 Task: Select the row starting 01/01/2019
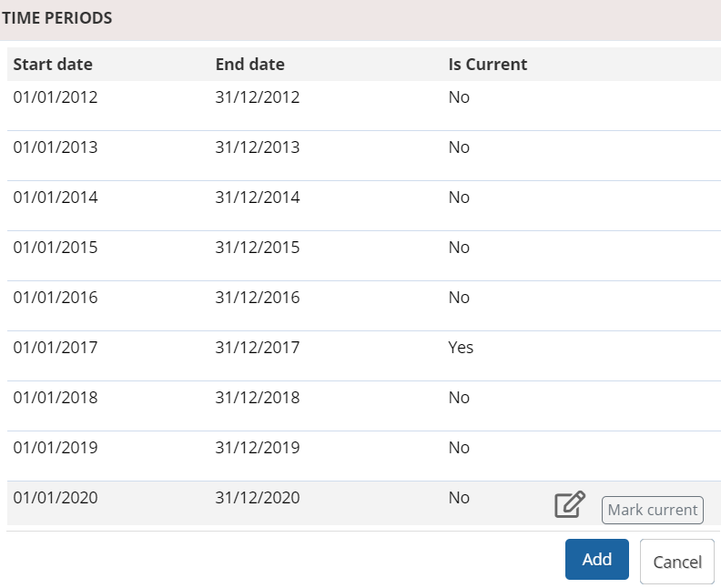tap(55, 448)
